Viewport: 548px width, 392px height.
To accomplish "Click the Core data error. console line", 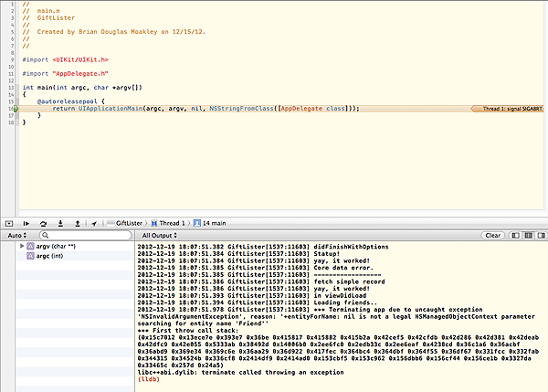I will tap(256, 268).
